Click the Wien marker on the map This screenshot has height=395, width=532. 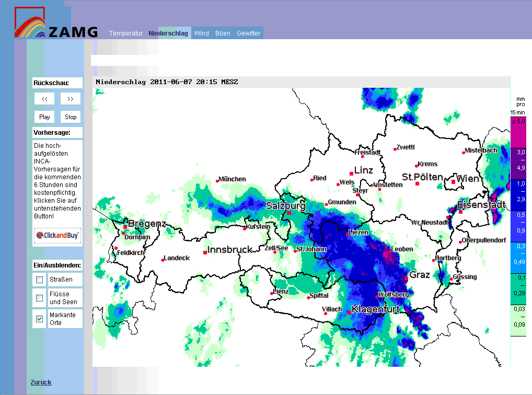tap(453, 182)
